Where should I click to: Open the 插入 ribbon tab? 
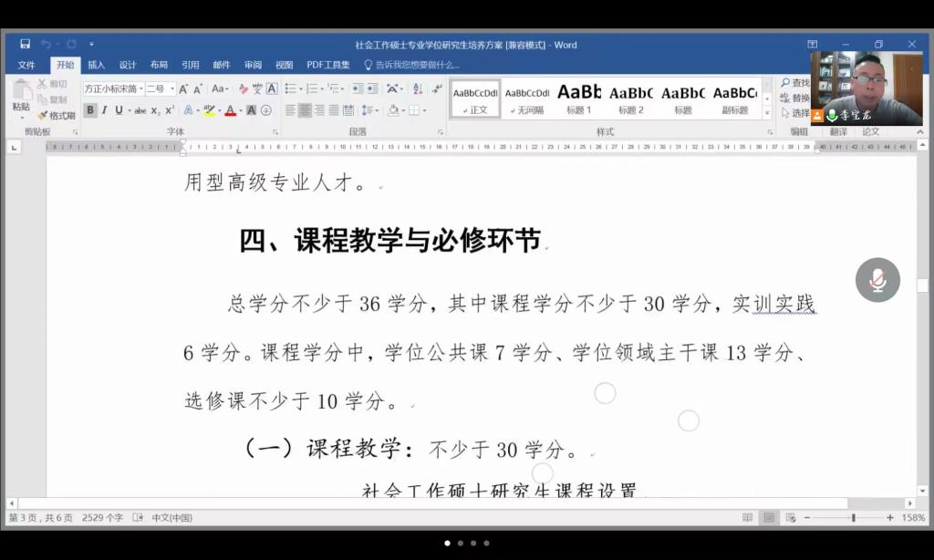tap(96, 65)
